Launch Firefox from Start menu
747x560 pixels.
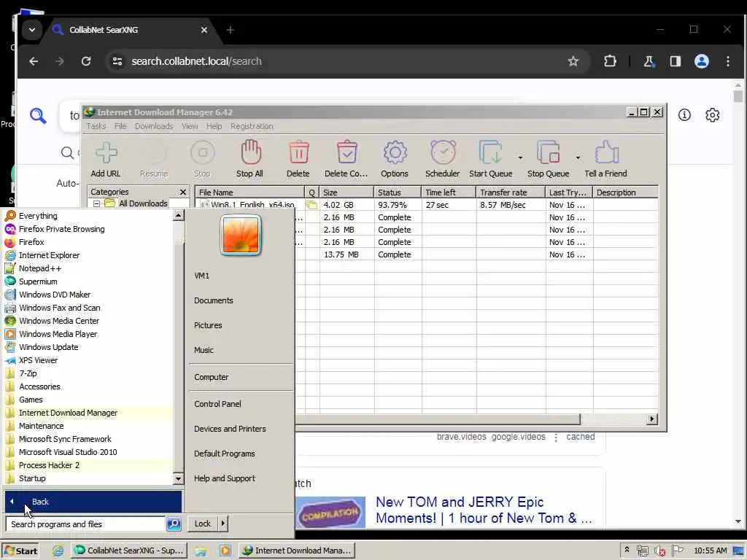[88, 242]
